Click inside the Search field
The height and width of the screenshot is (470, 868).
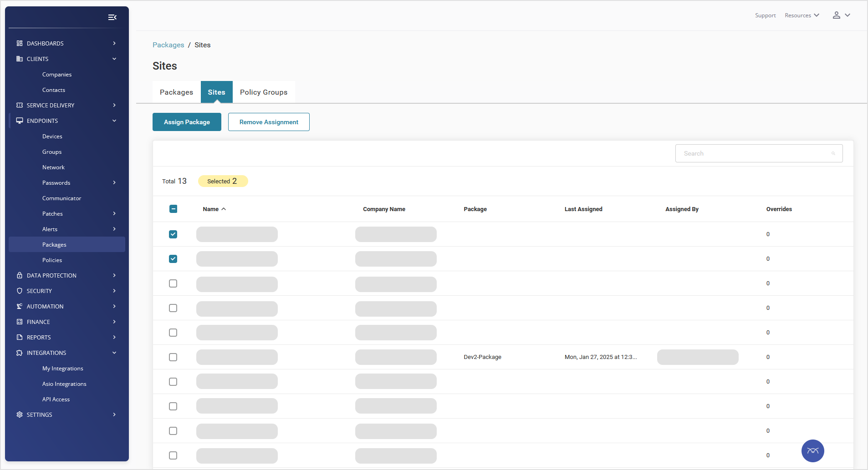747,153
